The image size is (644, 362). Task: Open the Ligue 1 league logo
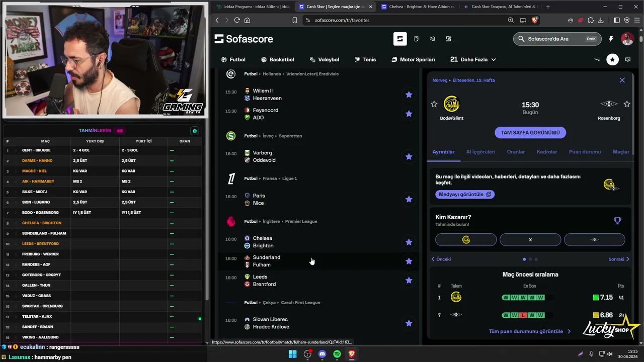coord(231,178)
